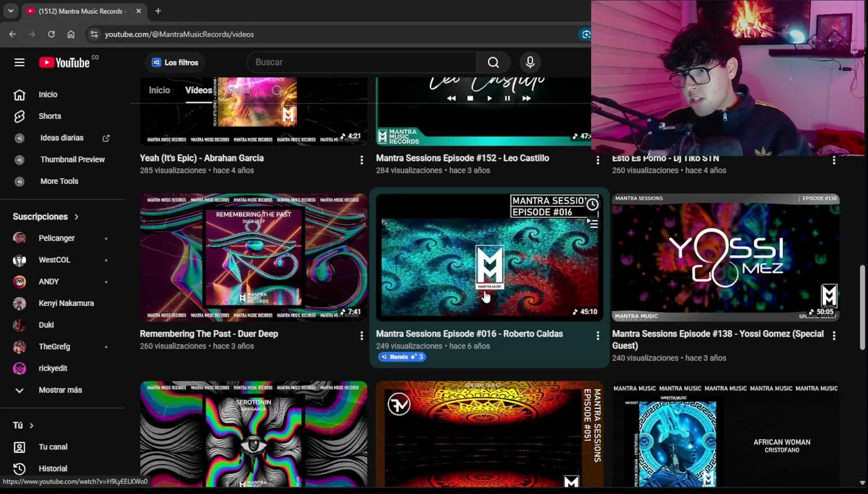Open a new browser tab
Screen dimensions: 868x494
(158, 11)
